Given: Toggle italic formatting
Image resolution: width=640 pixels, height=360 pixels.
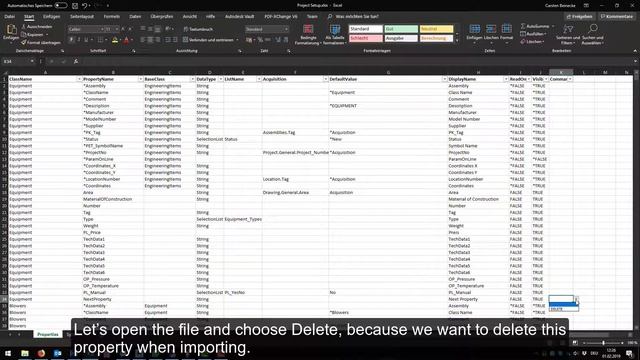Looking at the screenshot, I should (79, 40).
